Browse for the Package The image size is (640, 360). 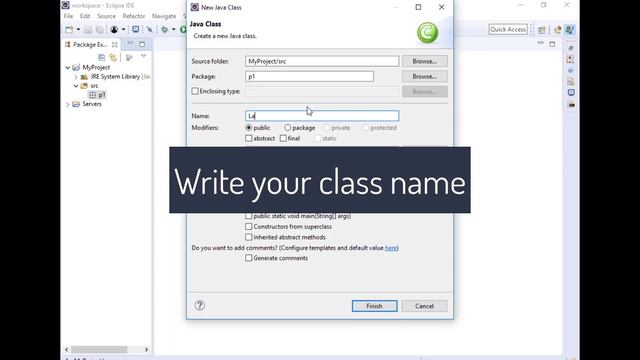[424, 76]
